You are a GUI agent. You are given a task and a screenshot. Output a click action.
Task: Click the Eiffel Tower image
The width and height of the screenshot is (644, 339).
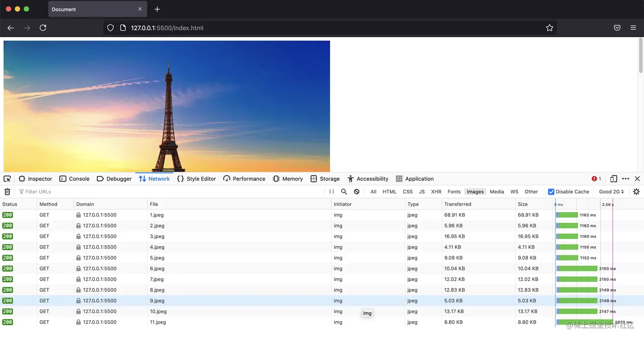(x=167, y=106)
